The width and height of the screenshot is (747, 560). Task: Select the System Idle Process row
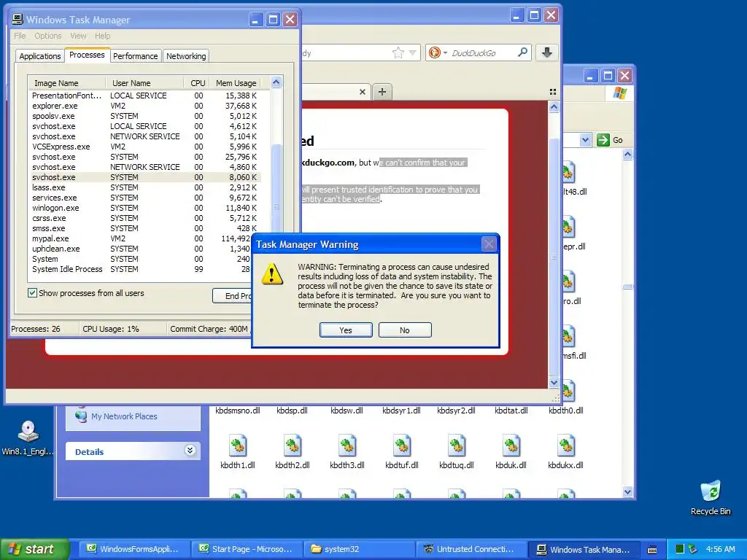pyautogui.click(x=141, y=269)
